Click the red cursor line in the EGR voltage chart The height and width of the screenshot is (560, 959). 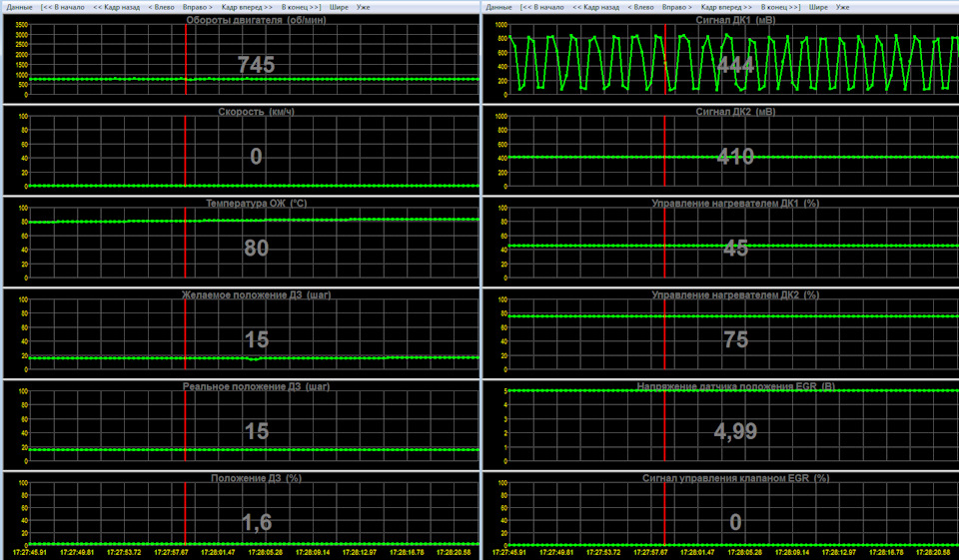pyautogui.click(x=665, y=426)
